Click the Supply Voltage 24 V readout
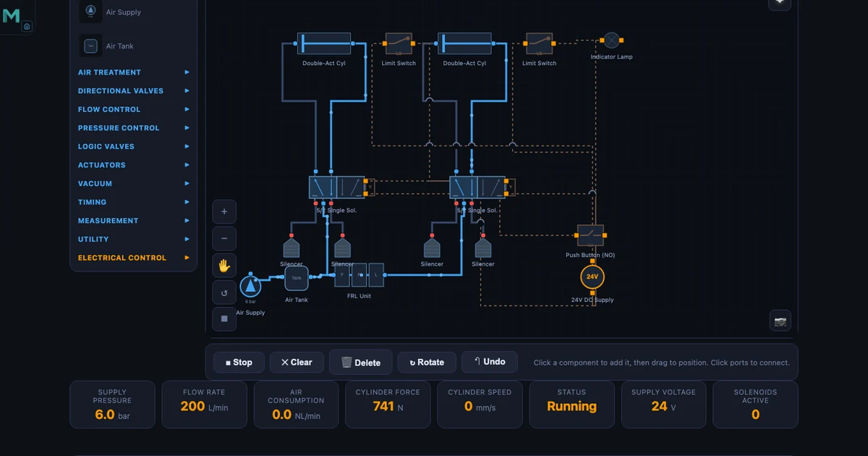Viewport: 868px width, 456px height. pos(664,405)
